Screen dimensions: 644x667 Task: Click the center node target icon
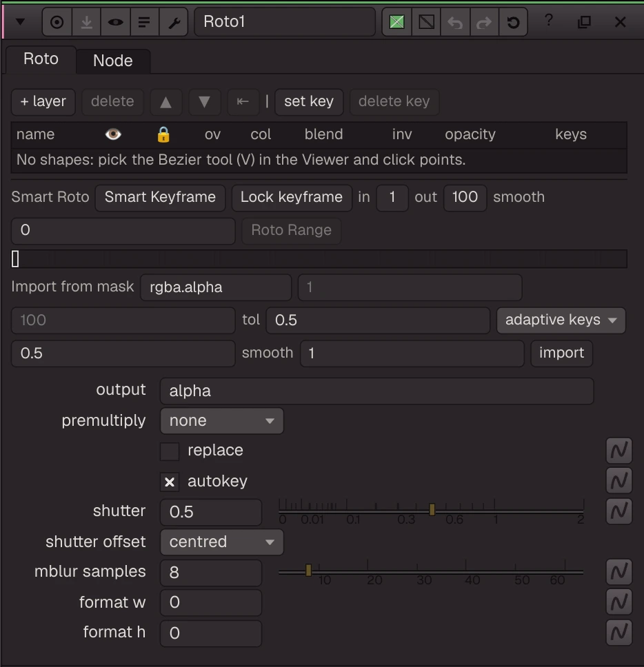click(x=57, y=22)
